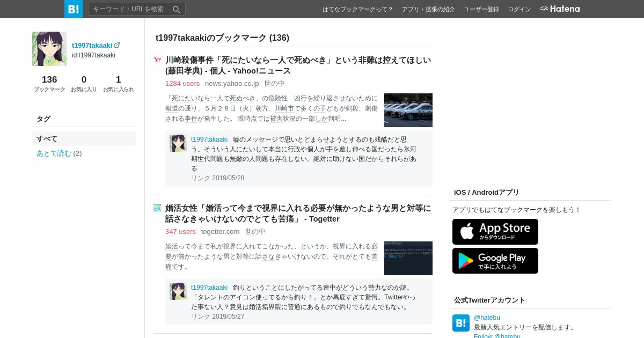
Task: Click the Togetter favicon beside the 婚活女性 article
Action: (157, 208)
